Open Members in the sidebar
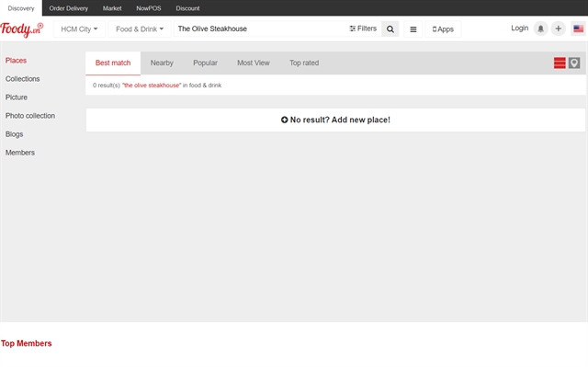 click(20, 153)
